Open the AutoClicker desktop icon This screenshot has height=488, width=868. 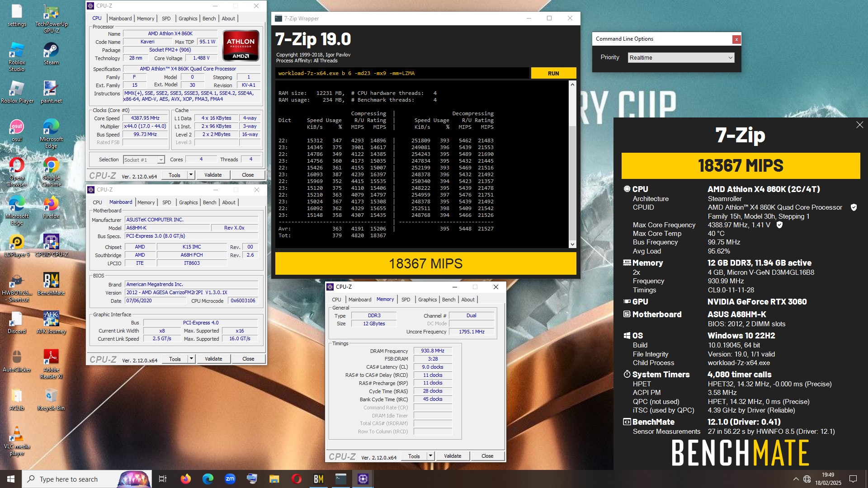pyautogui.click(x=17, y=361)
